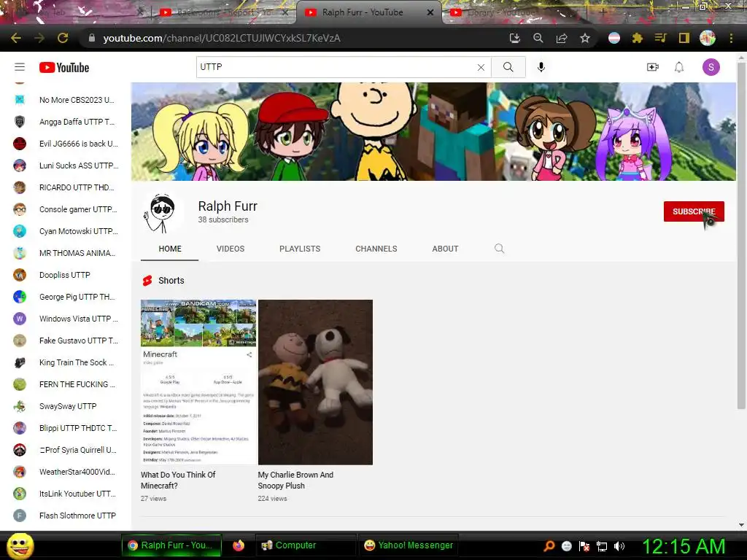Click the Shorts section heading
This screenshot has width=747, height=560.
pos(171,281)
